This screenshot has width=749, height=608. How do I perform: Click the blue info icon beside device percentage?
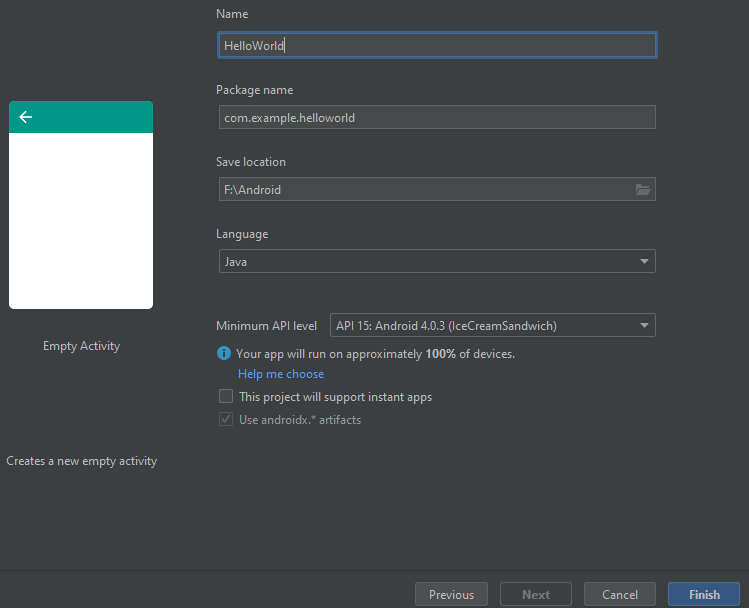tap(224, 353)
